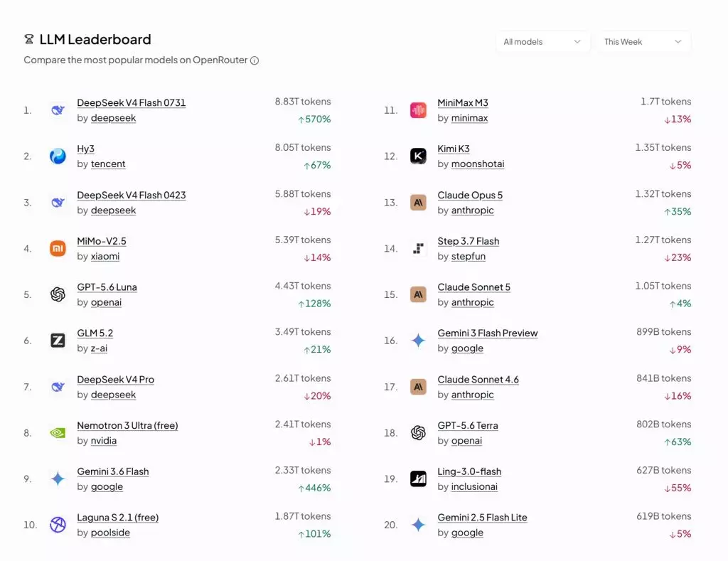Image resolution: width=728 pixels, height=561 pixels.
Task: Click the Xiaomi MiMo-V2.5 orange logo
Action: [58, 248]
